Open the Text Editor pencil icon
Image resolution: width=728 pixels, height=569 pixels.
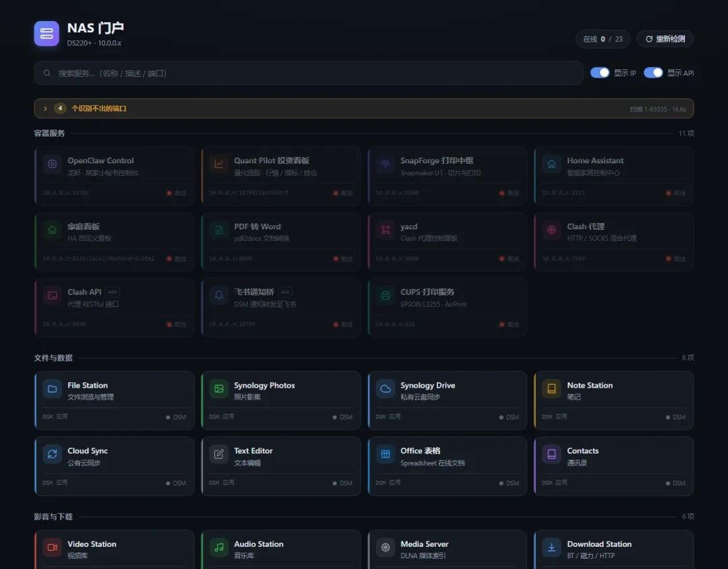pyautogui.click(x=218, y=454)
